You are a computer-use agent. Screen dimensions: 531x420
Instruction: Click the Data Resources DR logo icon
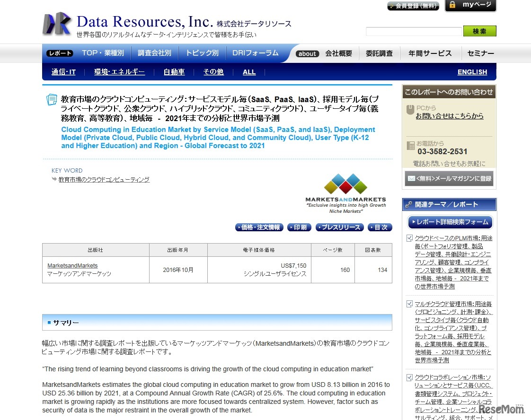[57, 23]
